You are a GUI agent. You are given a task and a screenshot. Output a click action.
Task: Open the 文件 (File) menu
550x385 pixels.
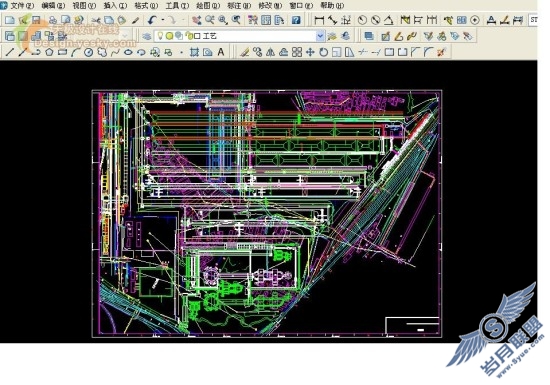pos(22,6)
